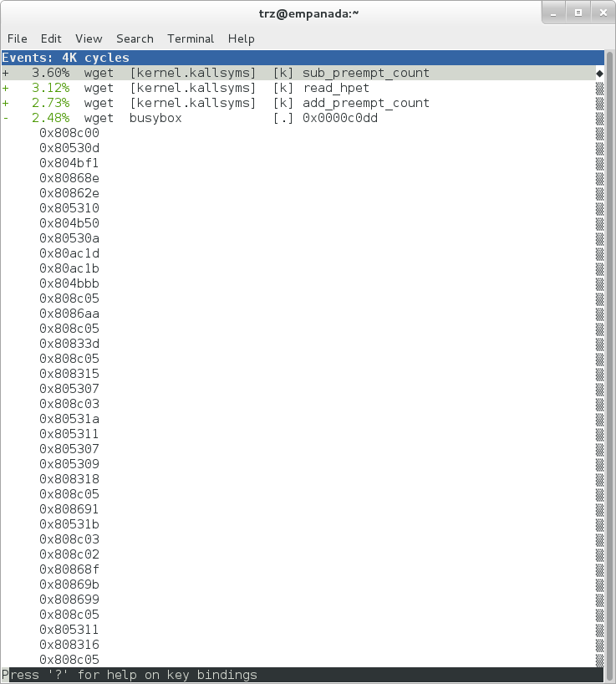The width and height of the screenshot is (616, 684).
Task: Expand the read_hpet entry
Action: [6, 89]
